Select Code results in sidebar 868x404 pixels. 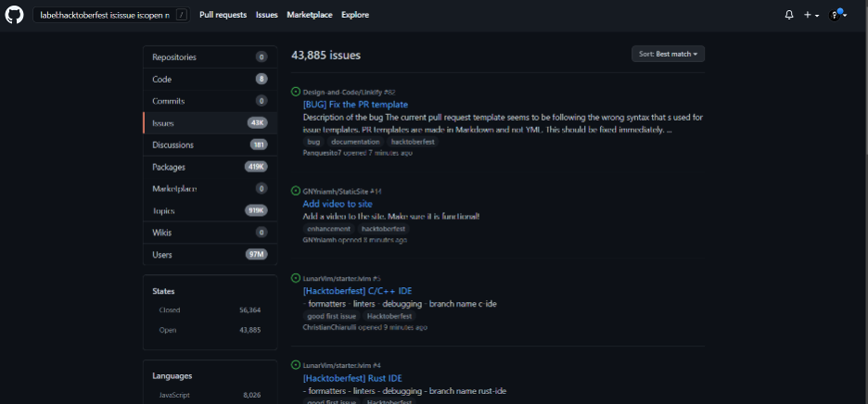210,79
